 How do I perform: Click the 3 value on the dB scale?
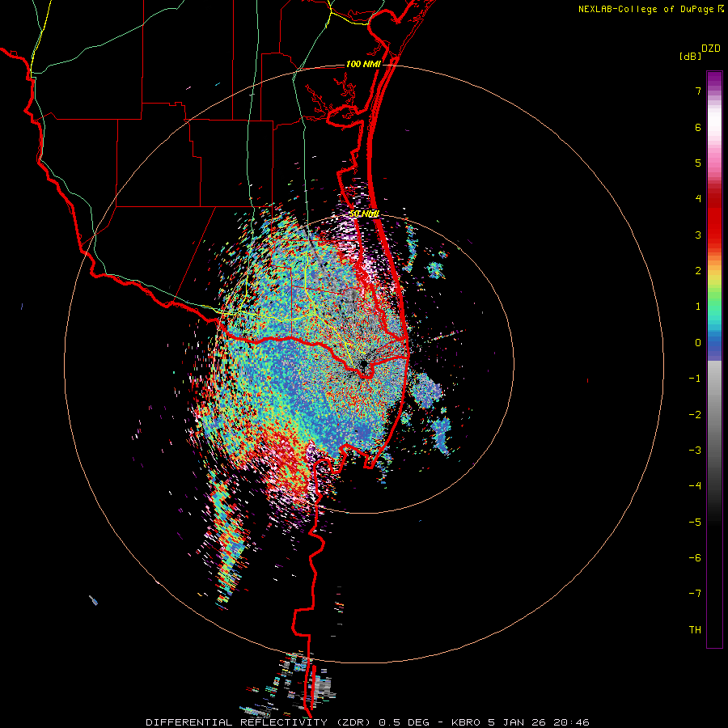point(698,235)
